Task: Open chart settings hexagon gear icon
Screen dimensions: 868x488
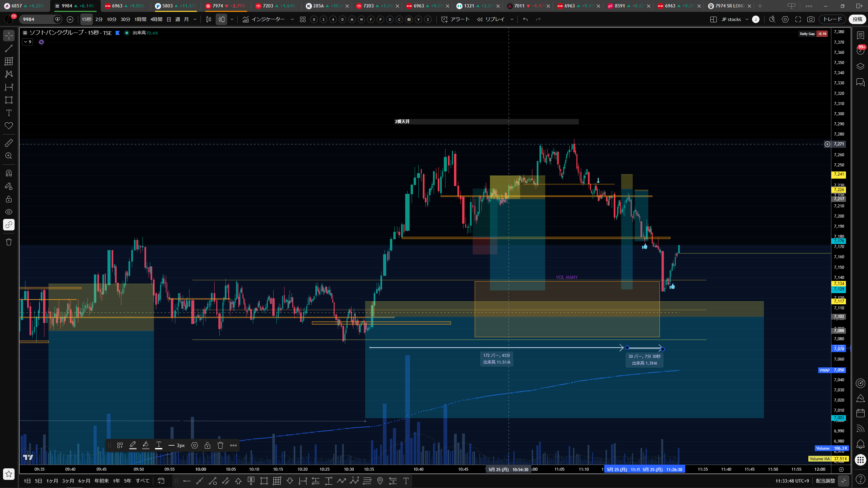Action: [x=785, y=19]
